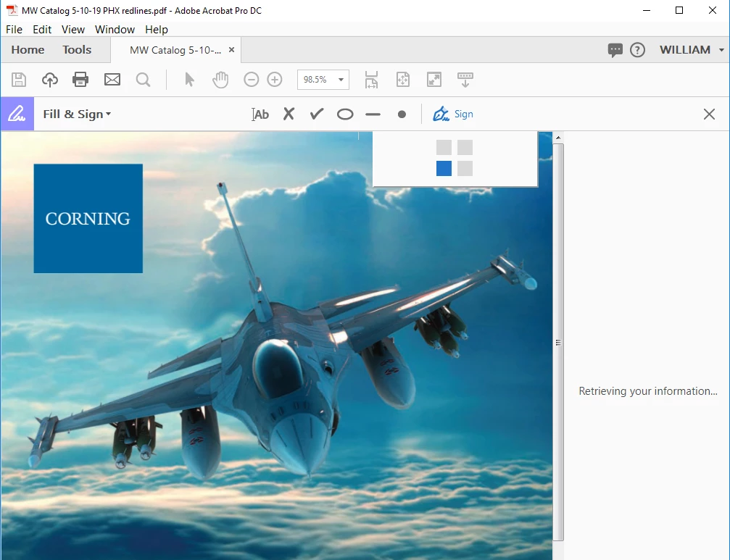Choose the crossmark X tool
730x560 pixels.
289,114
